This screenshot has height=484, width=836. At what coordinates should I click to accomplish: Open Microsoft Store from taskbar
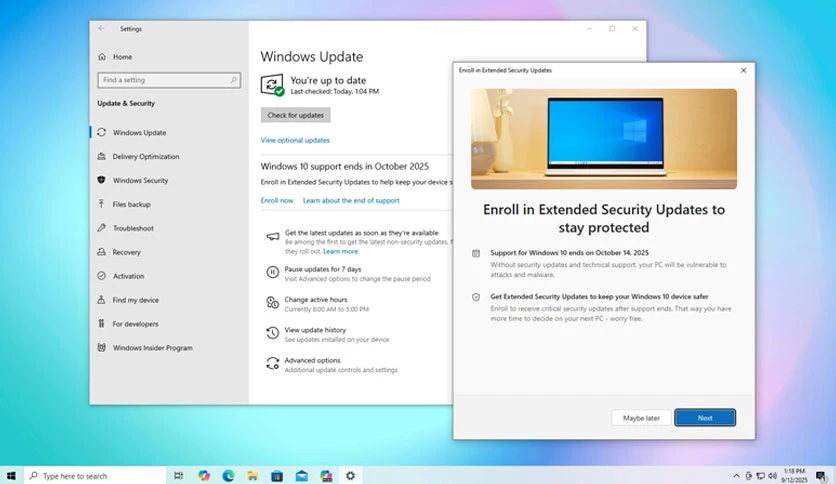pyautogui.click(x=277, y=475)
